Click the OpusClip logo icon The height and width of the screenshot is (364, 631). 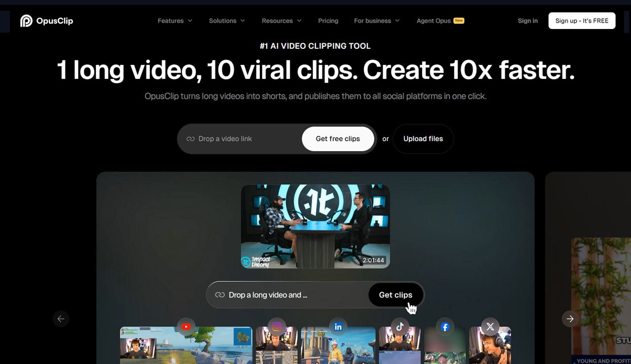(x=27, y=21)
